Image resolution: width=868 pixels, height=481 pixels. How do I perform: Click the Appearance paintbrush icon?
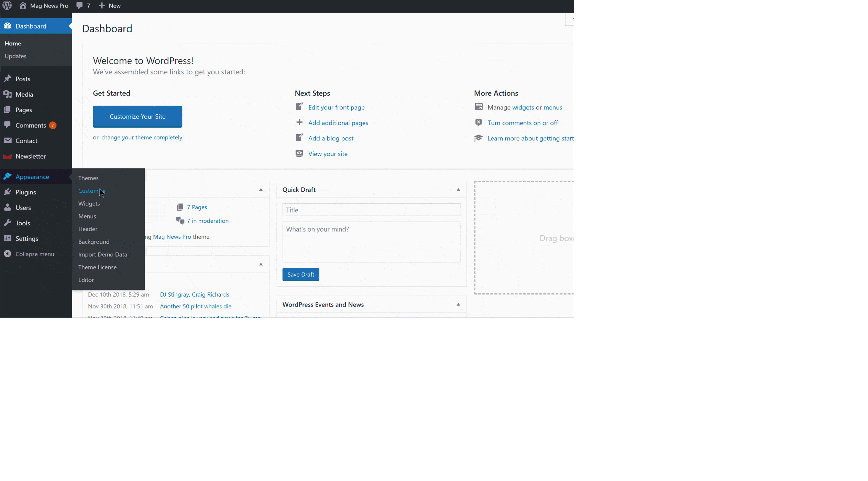(x=8, y=176)
